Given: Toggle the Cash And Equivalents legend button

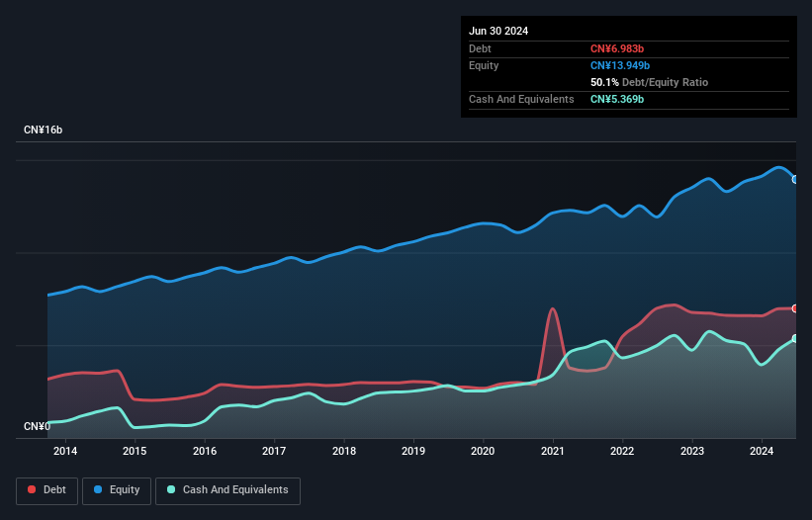Looking at the screenshot, I should pyautogui.click(x=227, y=490).
